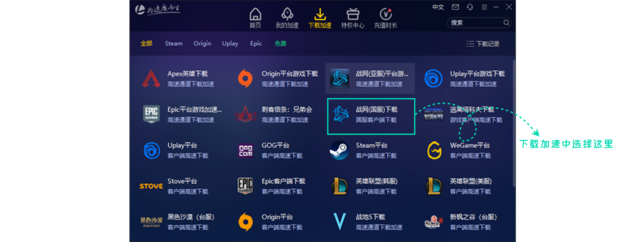
Task: Click the Origin平台游戏下载 icon
Action: click(x=245, y=78)
